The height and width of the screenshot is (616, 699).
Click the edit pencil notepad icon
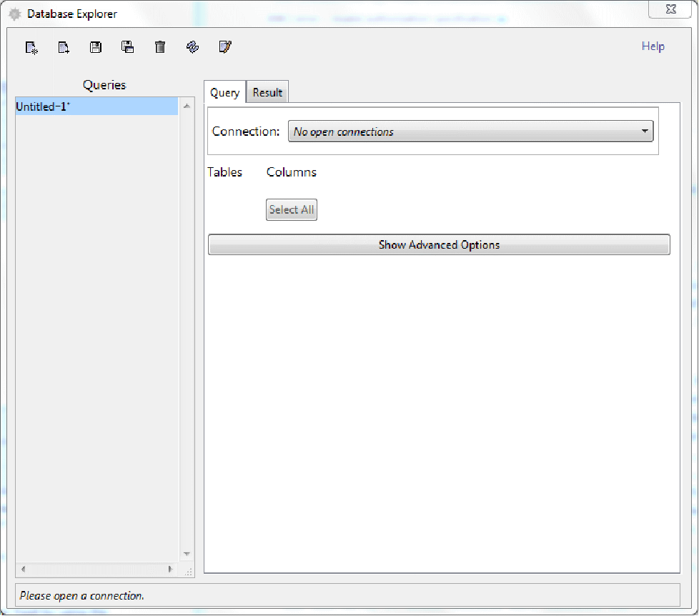point(224,48)
